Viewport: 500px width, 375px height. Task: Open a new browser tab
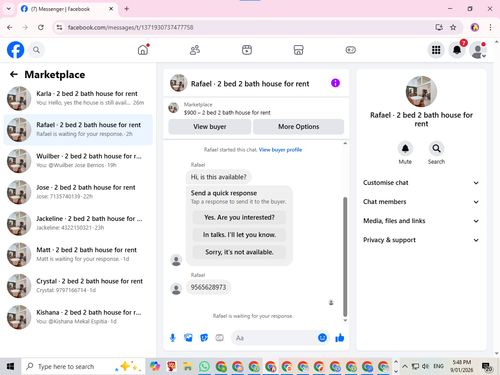(127, 9)
